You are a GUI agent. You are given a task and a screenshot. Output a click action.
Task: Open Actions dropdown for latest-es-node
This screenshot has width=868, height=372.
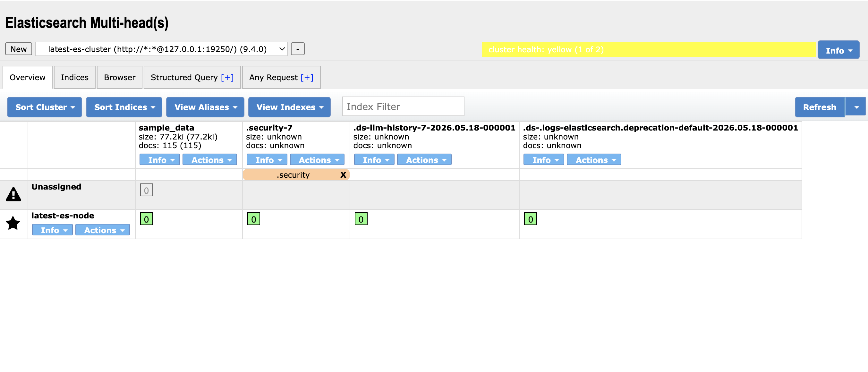tap(102, 230)
